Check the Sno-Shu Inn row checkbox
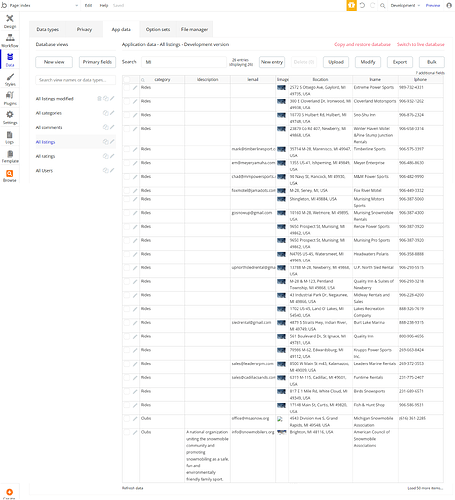 pos(127,115)
